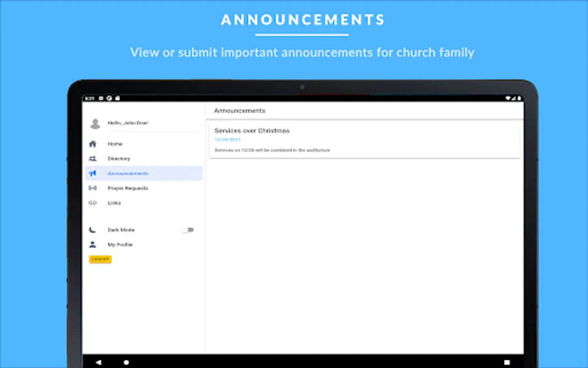Open Prayer Requests menu item
Viewport: 588px width, 368px height.
click(144, 188)
